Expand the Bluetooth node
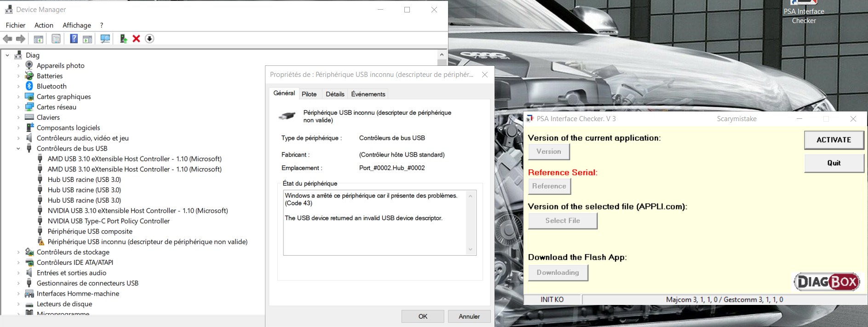 tap(18, 86)
